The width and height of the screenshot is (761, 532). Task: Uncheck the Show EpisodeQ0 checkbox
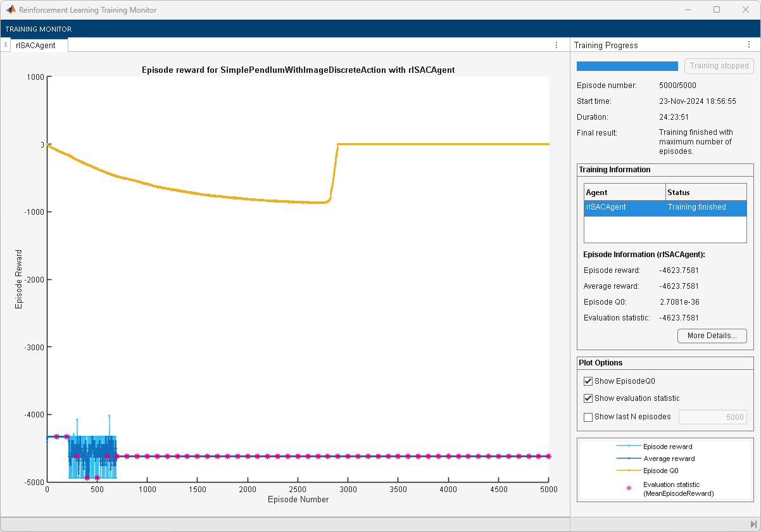point(588,381)
